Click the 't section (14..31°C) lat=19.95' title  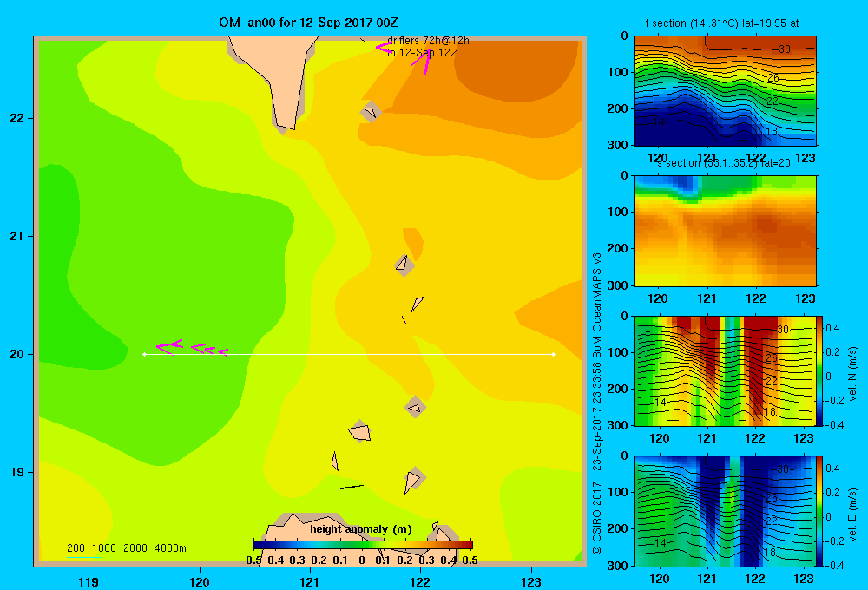pyautogui.click(x=722, y=23)
